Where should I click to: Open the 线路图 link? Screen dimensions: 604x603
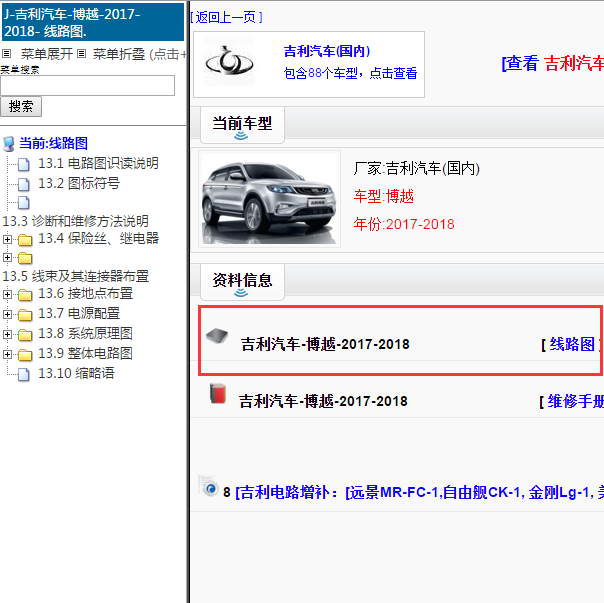[572, 344]
